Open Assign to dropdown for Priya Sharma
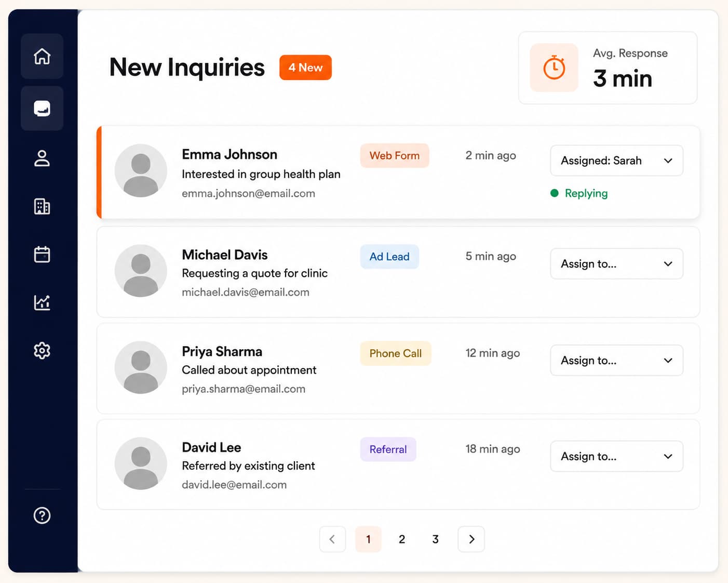This screenshot has width=728, height=583. [x=616, y=360]
